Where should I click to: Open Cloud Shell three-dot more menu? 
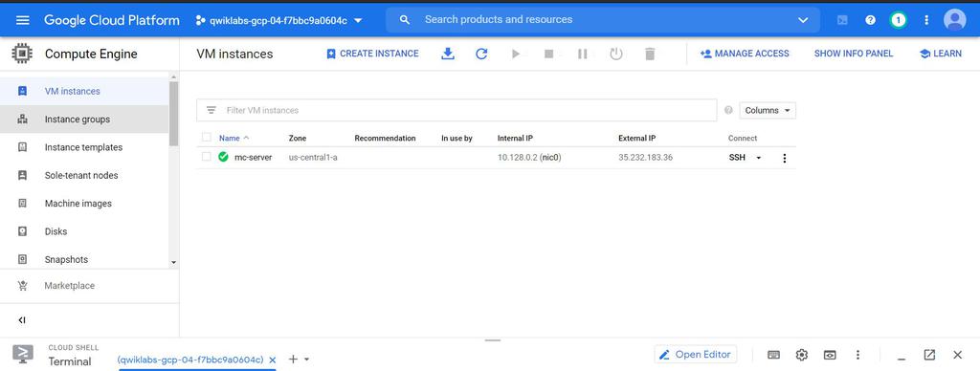tap(858, 355)
